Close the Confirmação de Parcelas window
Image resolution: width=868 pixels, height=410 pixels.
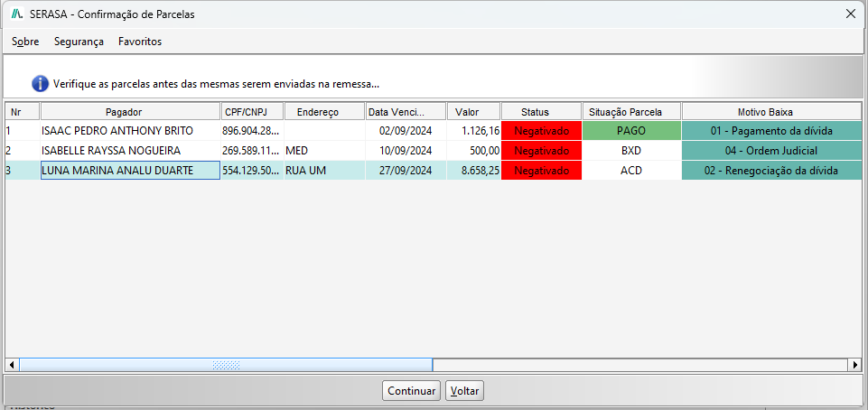click(850, 14)
